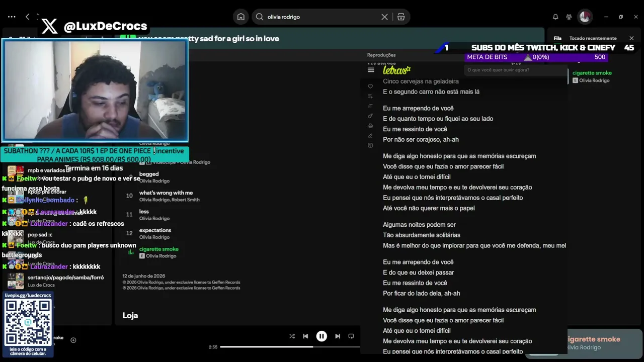Play the track 'what's wrong with me'
Viewport: 644px width, 362px height.
[166, 193]
